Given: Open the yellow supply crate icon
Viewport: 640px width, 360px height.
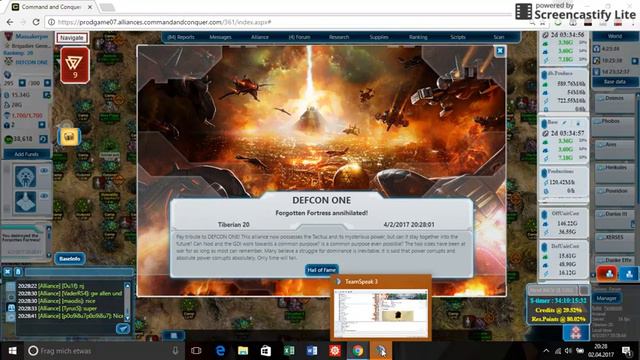Looking at the screenshot, I should click(69, 137).
